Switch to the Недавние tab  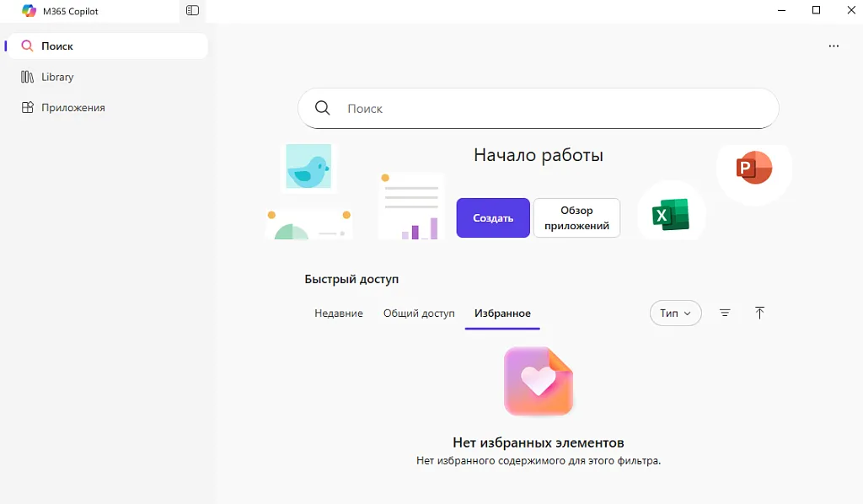point(337,313)
